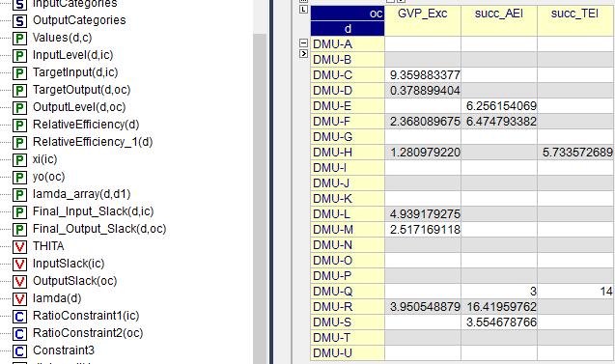The height and width of the screenshot is (364, 615).
Task: Click the OutputCategories set icon
Action: (x=19, y=21)
